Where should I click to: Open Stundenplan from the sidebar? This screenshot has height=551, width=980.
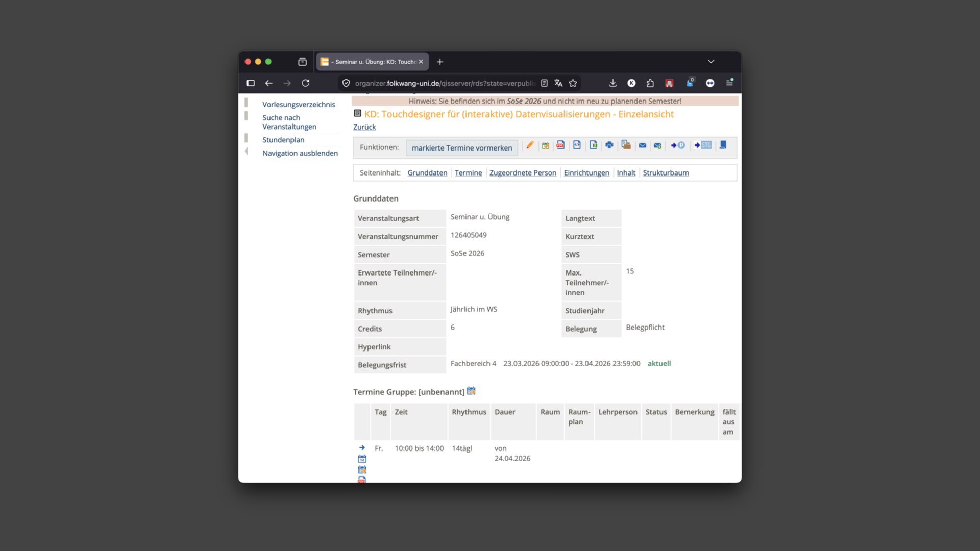pyautogui.click(x=283, y=140)
